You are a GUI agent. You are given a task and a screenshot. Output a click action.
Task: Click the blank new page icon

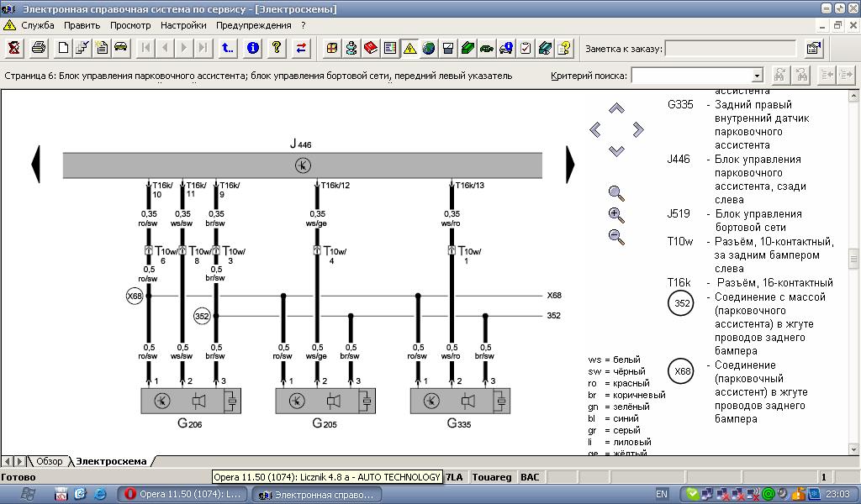pos(63,48)
